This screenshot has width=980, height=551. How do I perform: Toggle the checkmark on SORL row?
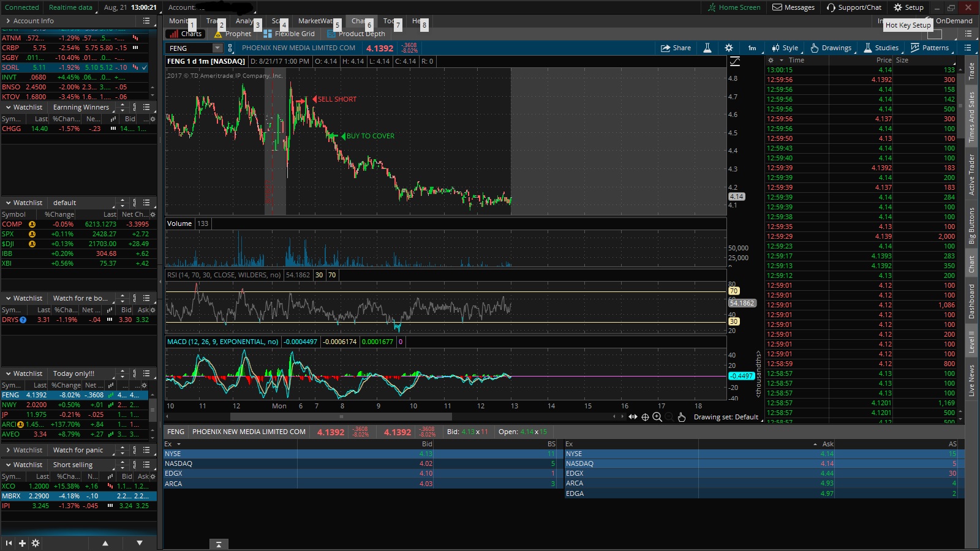click(x=145, y=67)
